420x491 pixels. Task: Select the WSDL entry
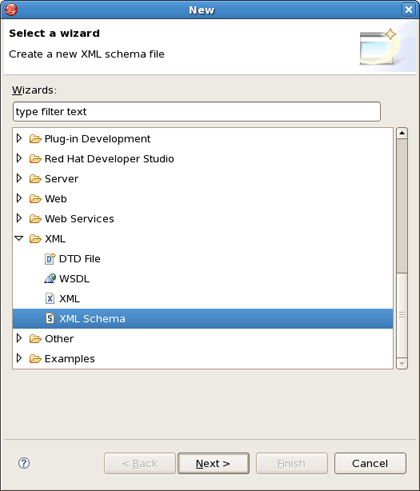(74, 279)
